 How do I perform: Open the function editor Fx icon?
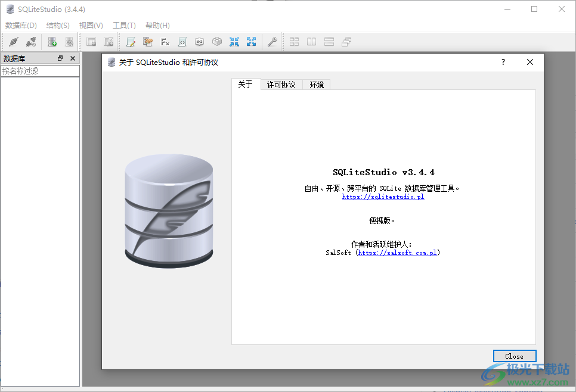point(165,42)
